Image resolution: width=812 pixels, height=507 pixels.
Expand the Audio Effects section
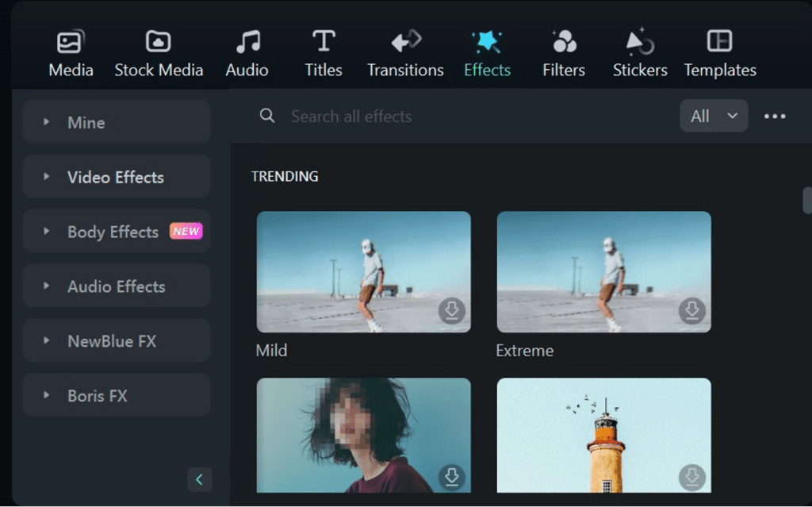116,286
